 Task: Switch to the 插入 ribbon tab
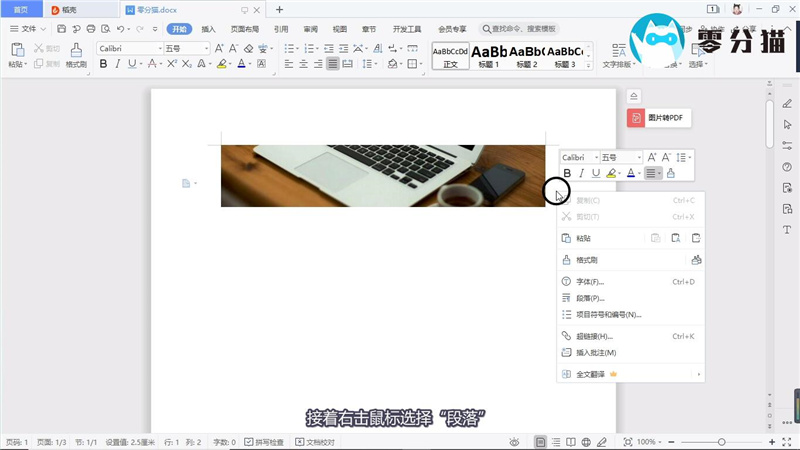pos(208,29)
